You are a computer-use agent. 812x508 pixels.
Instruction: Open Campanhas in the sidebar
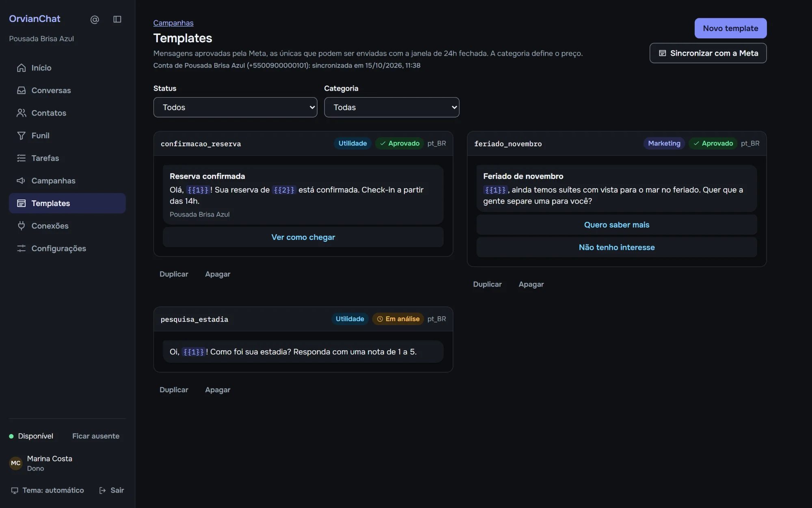67,180
